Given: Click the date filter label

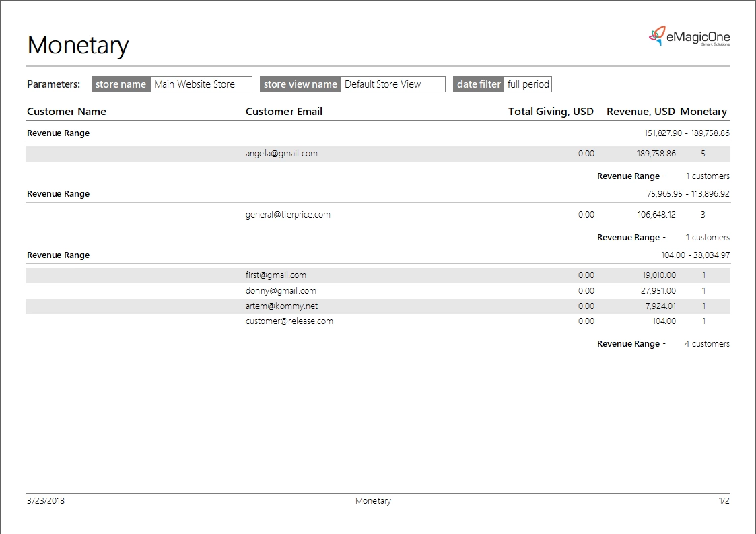Looking at the screenshot, I should coord(479,84).
